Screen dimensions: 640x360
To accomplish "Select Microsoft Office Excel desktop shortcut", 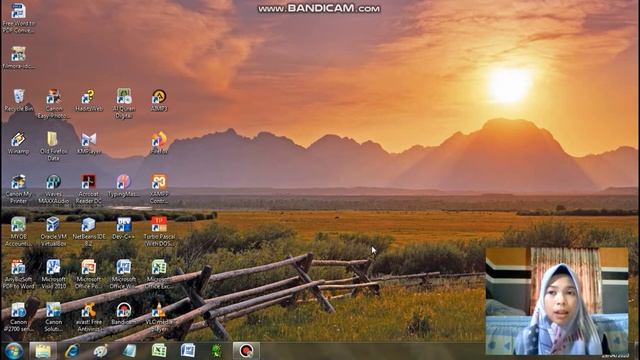I will (159, 274).
